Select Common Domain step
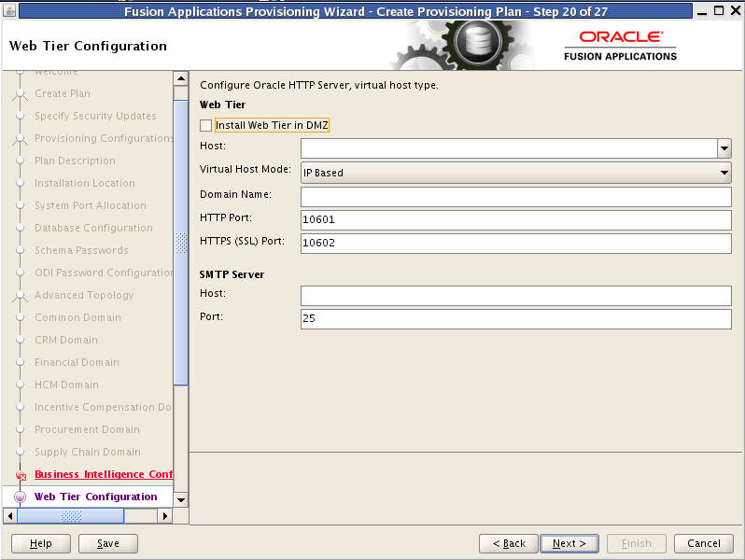 coord(77,317)
